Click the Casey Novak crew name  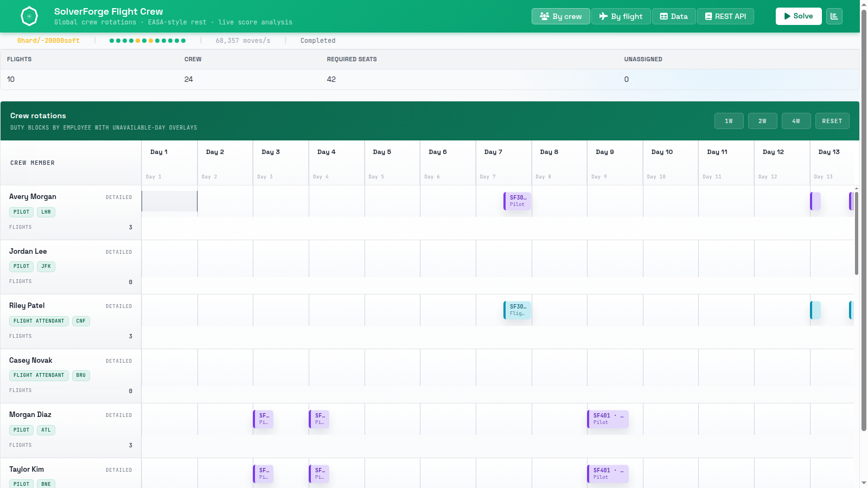pos(31,361)
